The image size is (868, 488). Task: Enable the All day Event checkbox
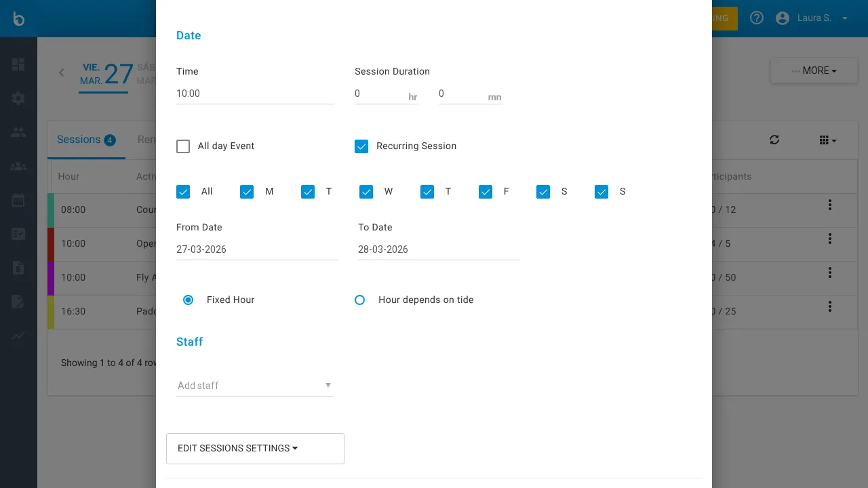click(183, 146)
